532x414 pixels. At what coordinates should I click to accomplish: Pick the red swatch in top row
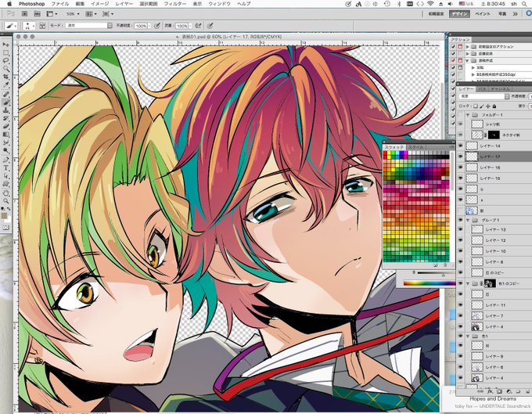coord(385,153)
